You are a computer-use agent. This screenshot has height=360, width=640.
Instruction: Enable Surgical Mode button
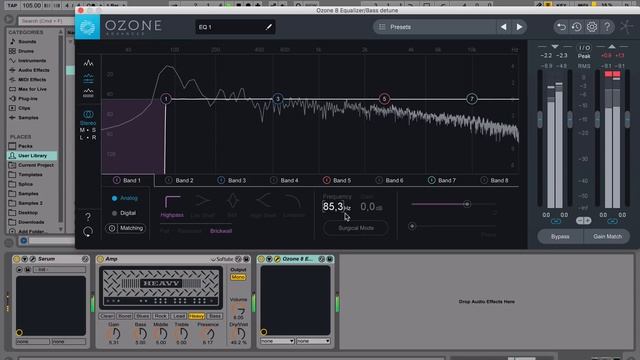tap(356, 228)
